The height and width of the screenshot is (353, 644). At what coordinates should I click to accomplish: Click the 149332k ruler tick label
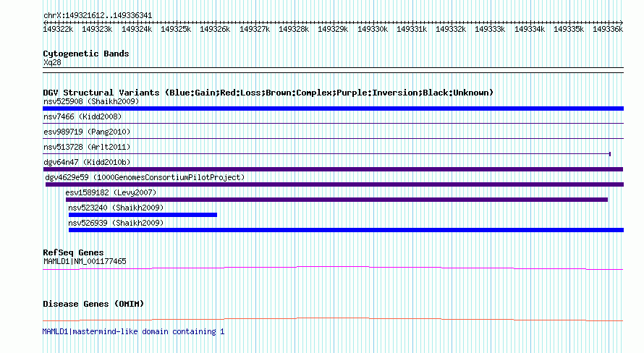[x=451, y=29]
